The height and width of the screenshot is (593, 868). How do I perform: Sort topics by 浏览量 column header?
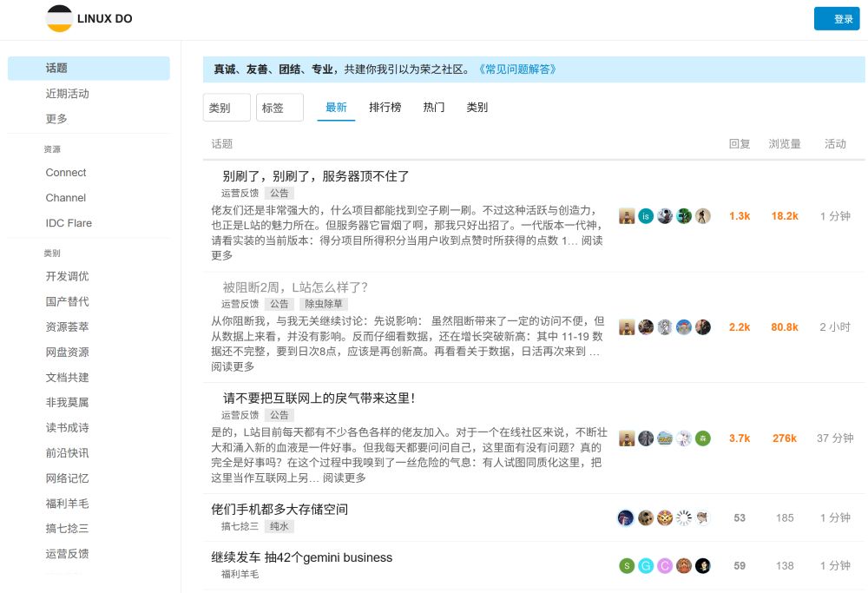(x=785, y=144)
